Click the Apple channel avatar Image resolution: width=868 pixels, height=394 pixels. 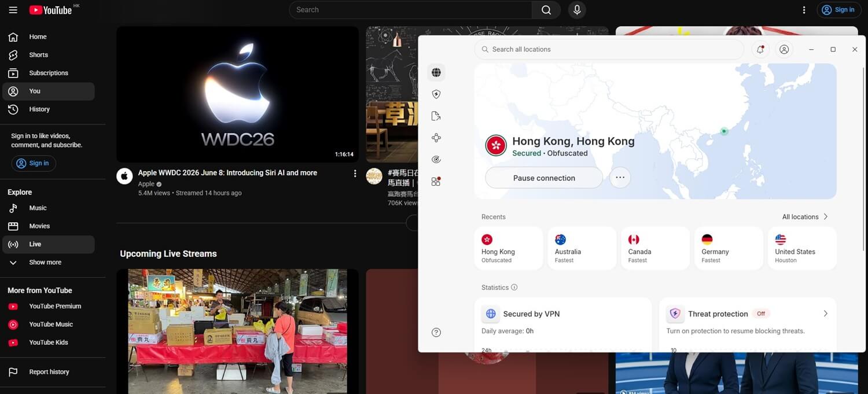pos(124,176)
